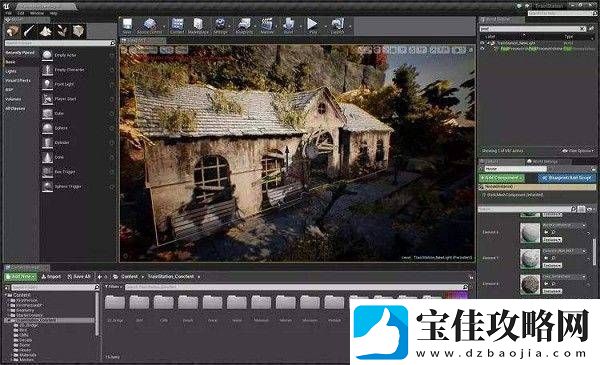Screen dimensions: 600x365
Task: Select the Volumes category
Action: (13, 99)
